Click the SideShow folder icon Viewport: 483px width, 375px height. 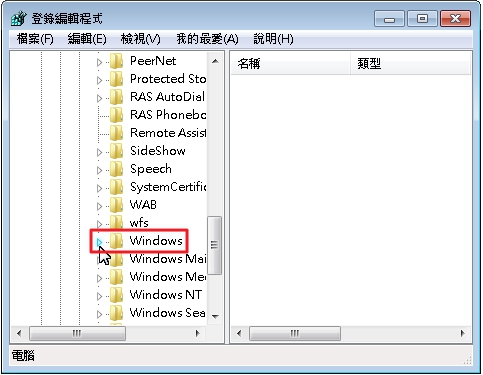click(117, 151)
